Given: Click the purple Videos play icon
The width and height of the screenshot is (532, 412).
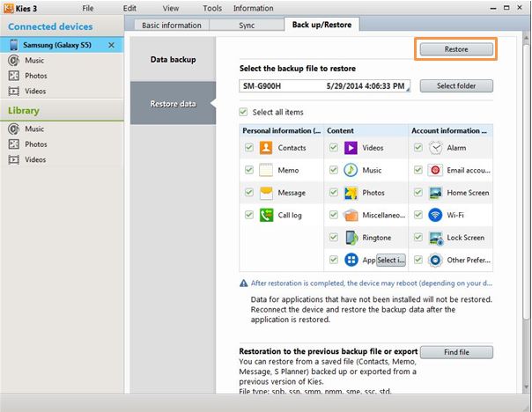Looking at the screenshot, I should (x=351, y=148).
